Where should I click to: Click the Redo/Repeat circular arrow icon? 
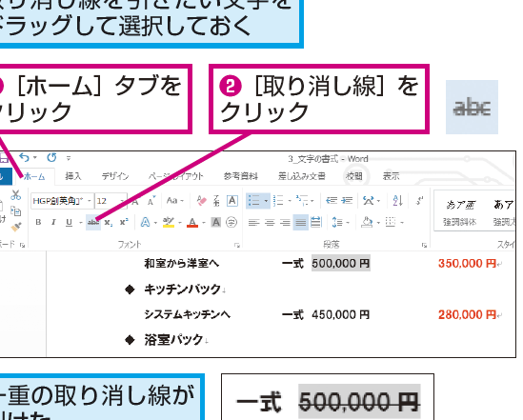point(51,157)
